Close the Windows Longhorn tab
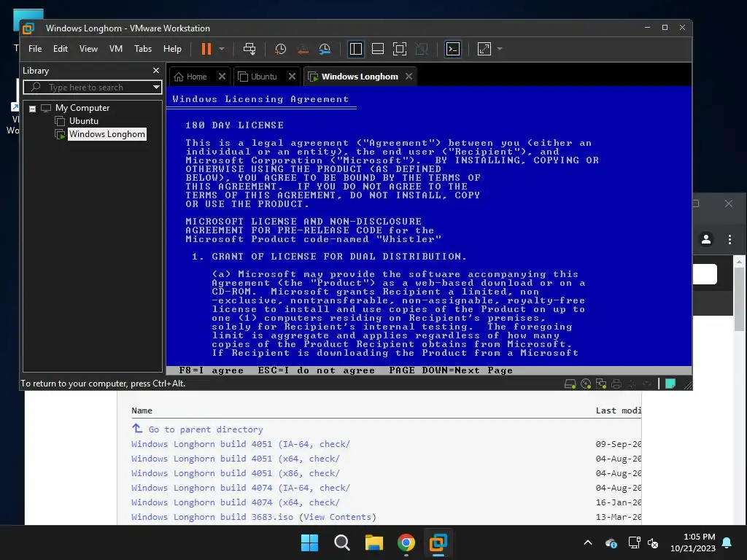This screenshot has width=747, height=560. tap(409, 76)
